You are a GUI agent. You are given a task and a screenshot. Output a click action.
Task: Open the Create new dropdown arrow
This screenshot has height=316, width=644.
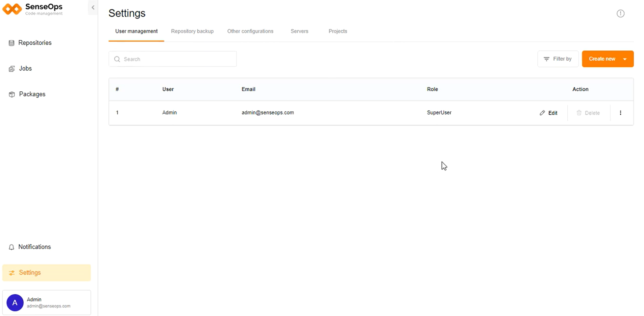625,59
